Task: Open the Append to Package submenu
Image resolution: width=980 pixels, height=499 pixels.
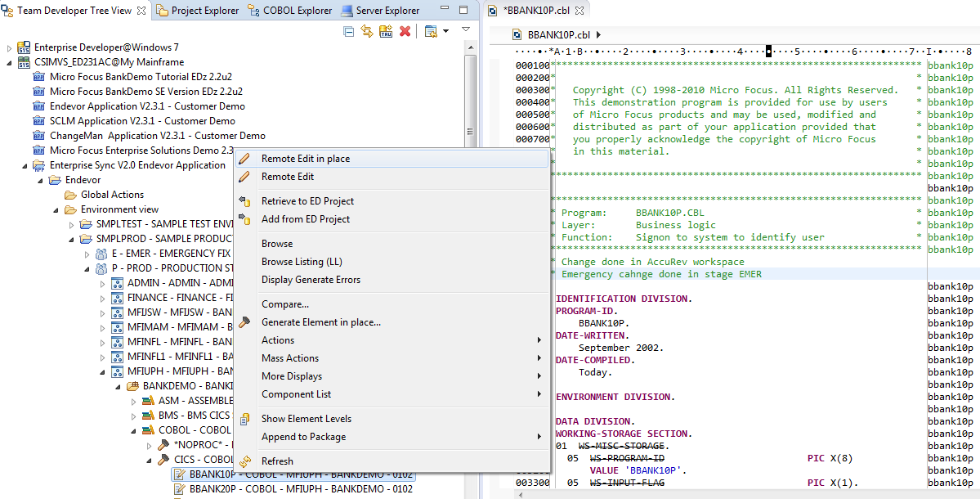Action: 392,437
